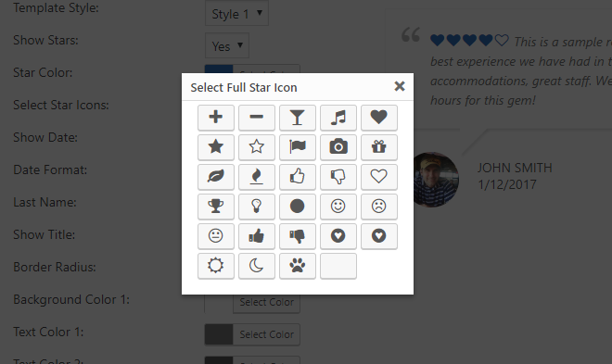Click the Text Color 1 dark swatch
This screenshot has width=612, height=364.
click(219, 334)
